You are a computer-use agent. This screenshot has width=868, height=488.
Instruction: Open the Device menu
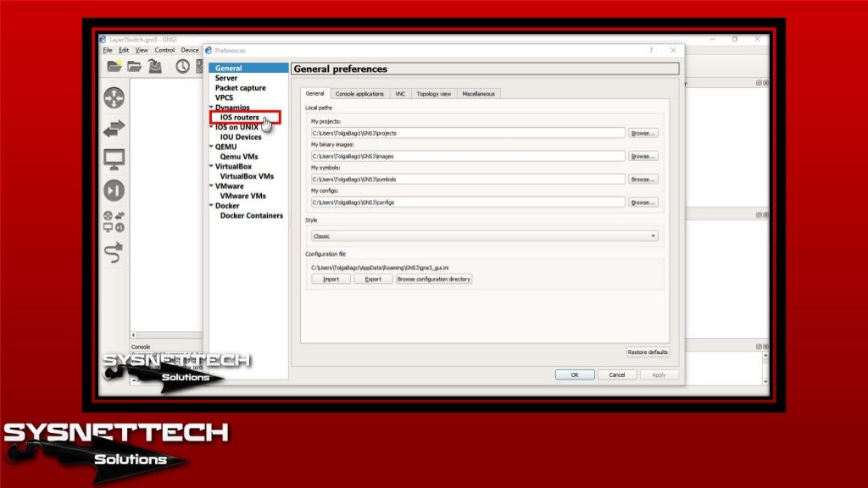(189, 50)
